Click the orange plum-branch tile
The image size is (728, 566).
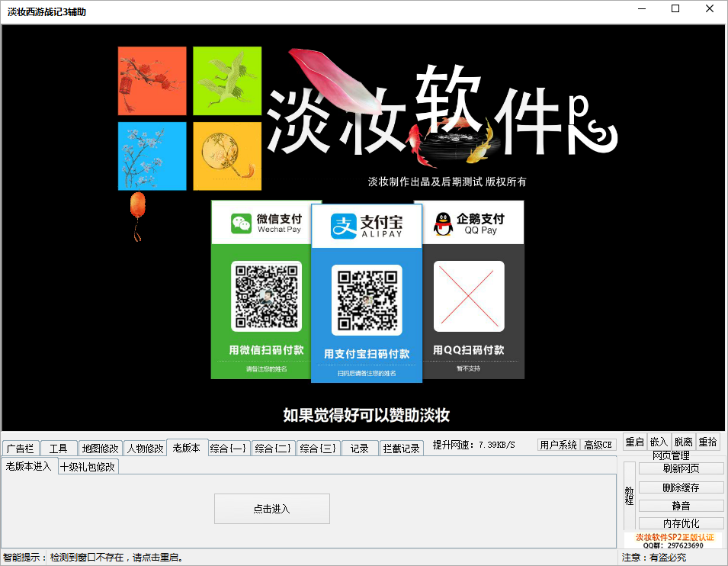(152, 81)
